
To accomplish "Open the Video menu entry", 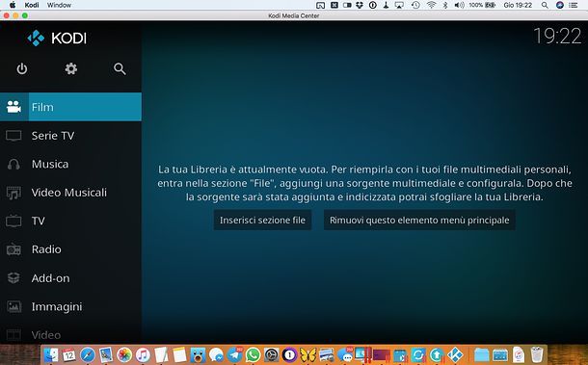I will click(71, 334).
